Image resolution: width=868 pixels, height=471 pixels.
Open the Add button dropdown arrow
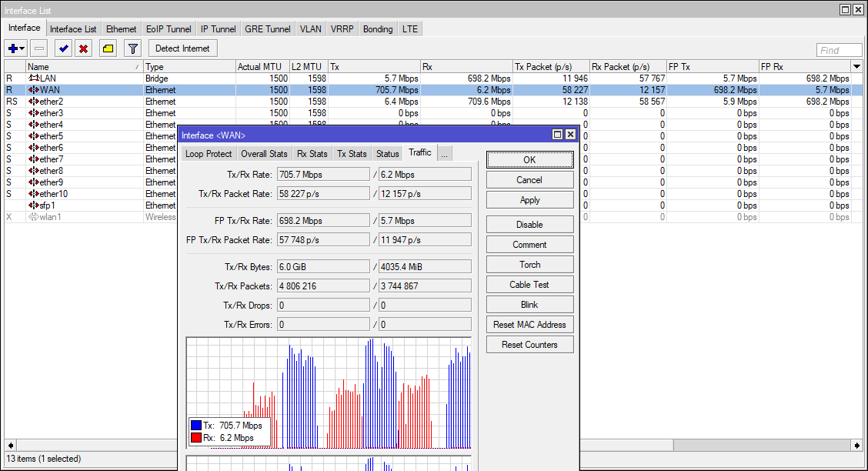click(22, 48)
